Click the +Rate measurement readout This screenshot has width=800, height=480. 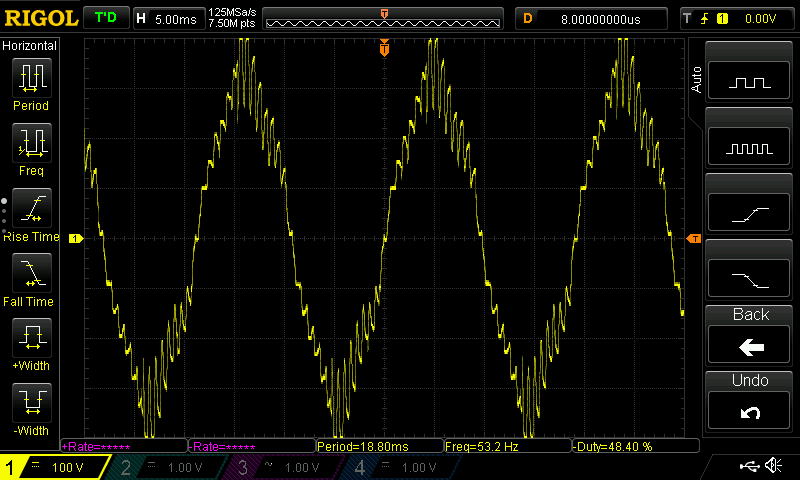124,446
